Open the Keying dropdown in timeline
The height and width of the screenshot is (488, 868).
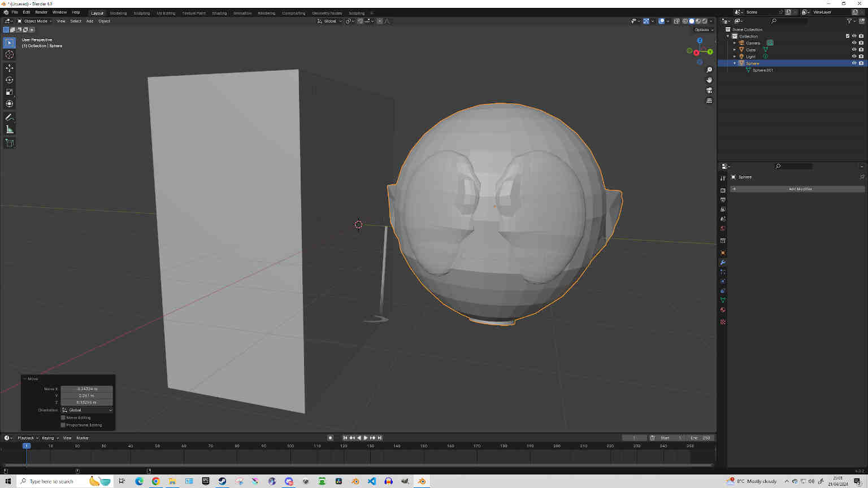coord(50,438)
